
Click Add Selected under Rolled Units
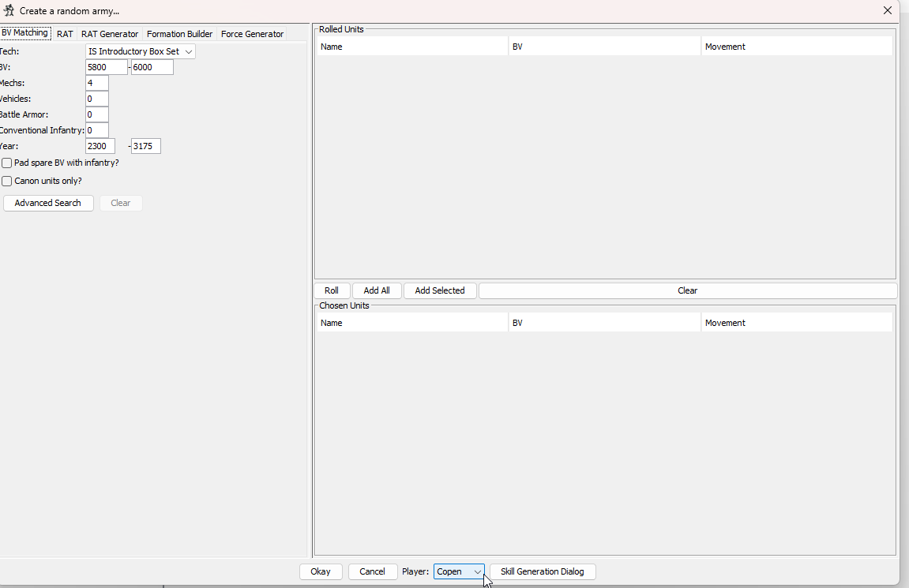(x=439, y=290)
